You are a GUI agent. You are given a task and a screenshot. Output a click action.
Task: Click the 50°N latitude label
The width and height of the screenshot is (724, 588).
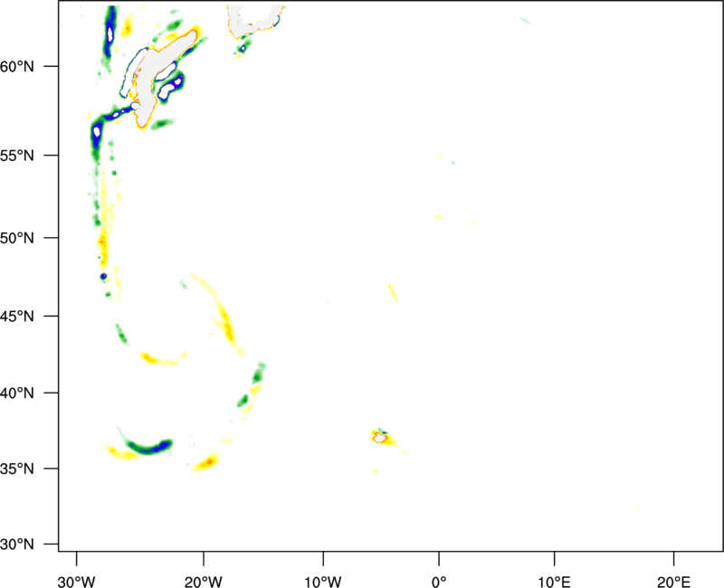17,238
